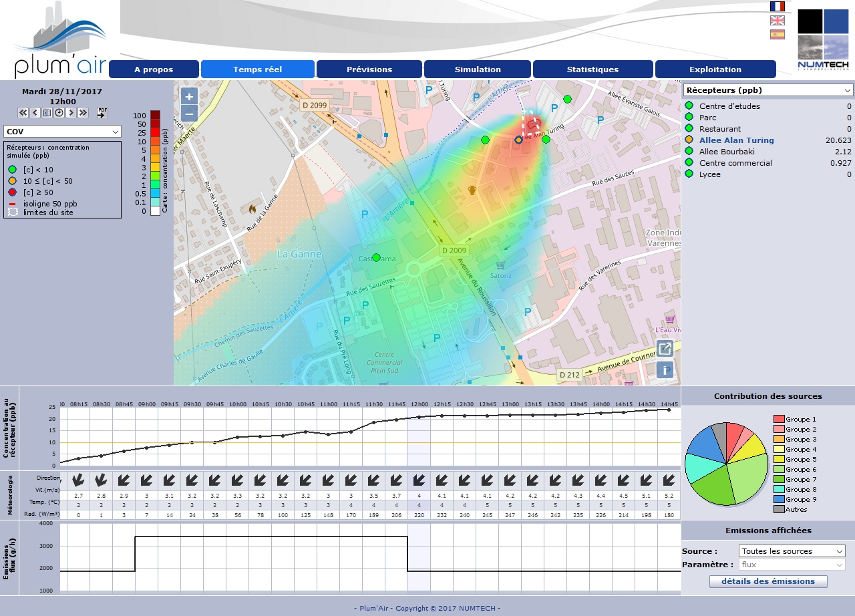Viewport: 855px width, 616px height.
Task: Click the red 25 ppb legend swatch
Action: click(x=155, y=133)
